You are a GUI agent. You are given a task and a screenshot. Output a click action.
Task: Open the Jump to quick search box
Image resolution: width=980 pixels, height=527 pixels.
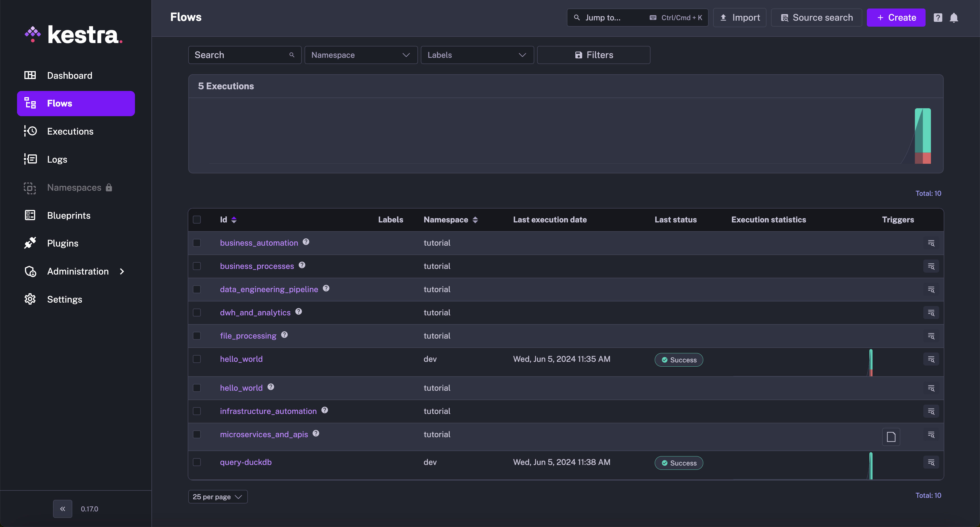[638, 18]
